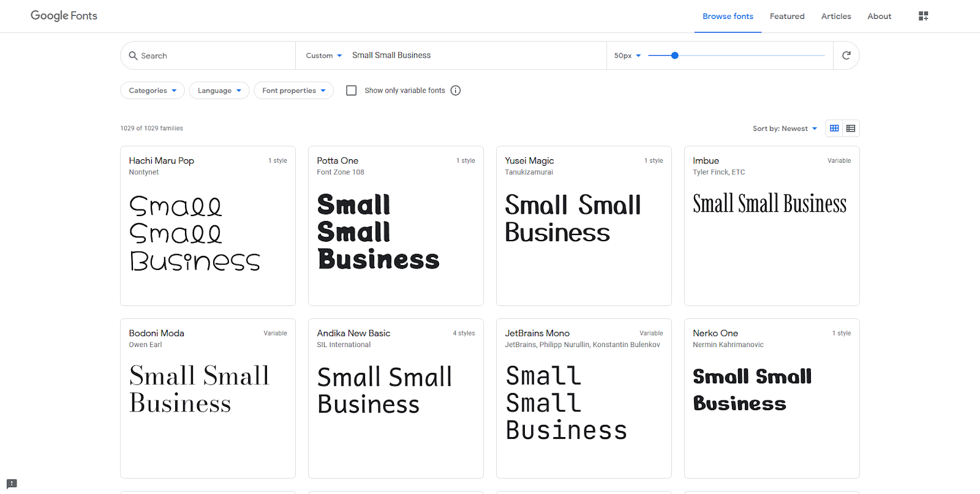This screenshot has width=980, height=494.
Task: Open the Custom preview text dropdown
Action: 324,56
